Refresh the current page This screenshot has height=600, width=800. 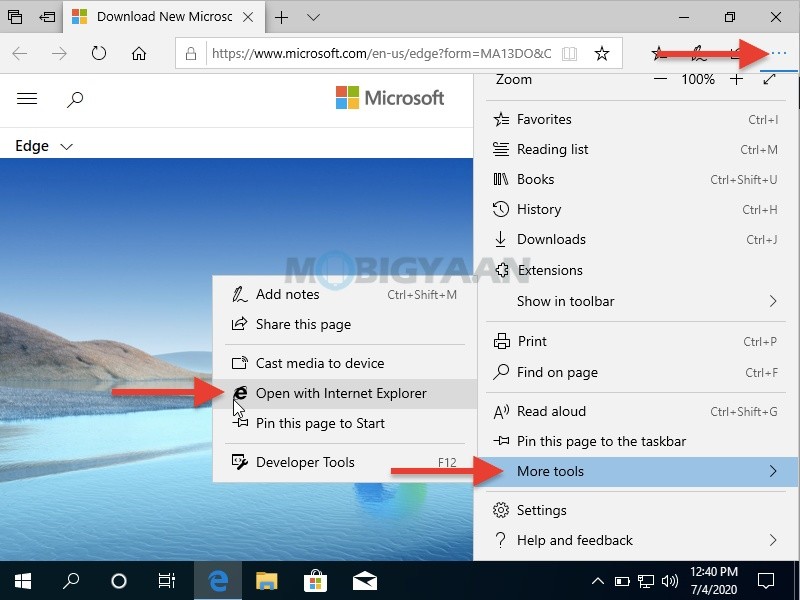pyautogui.click(x=98, y=53)
